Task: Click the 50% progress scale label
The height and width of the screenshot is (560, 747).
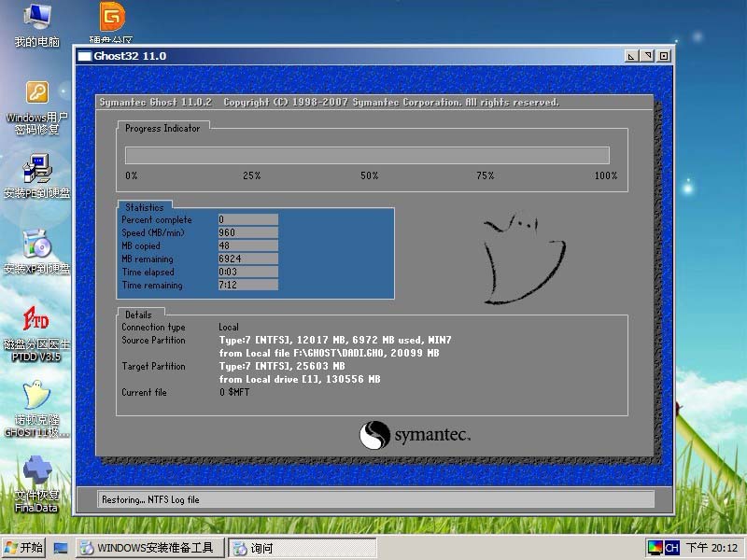Action: (369, 175)
